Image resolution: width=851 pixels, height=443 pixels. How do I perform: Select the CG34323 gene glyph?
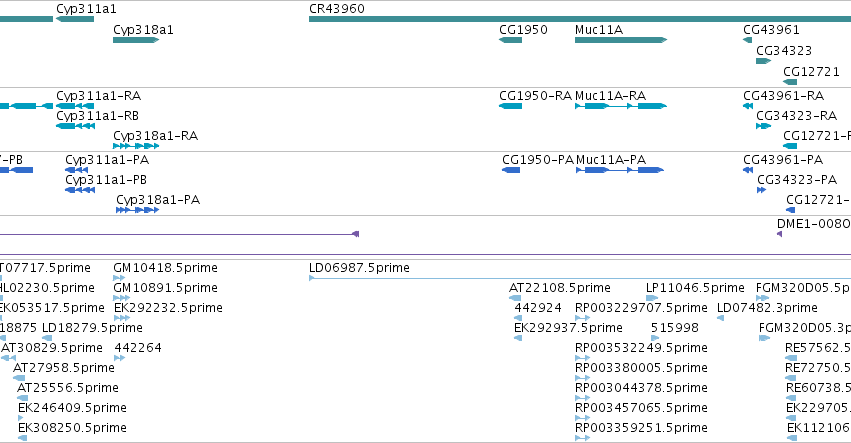tap(764, 61)
